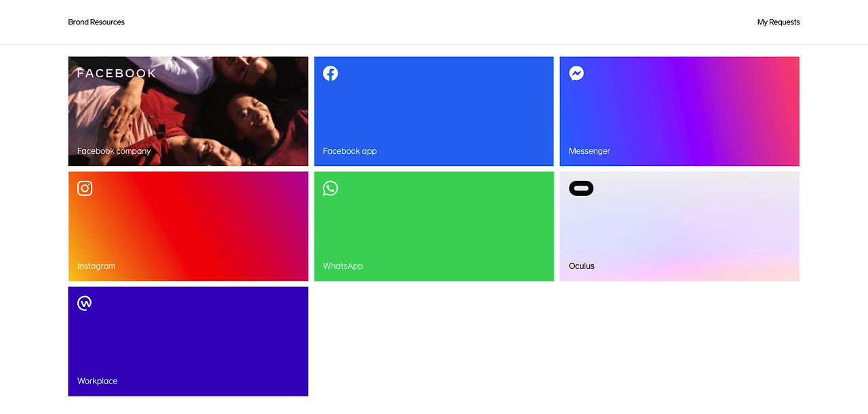Screen dimensions: 868x414
Task: Click the Facebook app logo icon
Action: pyautogui.click(x=330, y=73)
